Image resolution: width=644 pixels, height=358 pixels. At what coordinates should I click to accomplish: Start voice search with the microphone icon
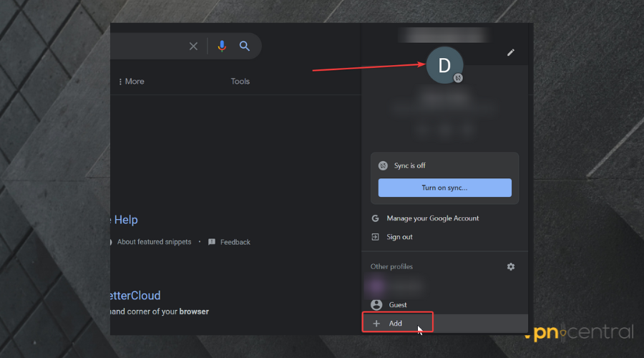(x=222, y=46)
